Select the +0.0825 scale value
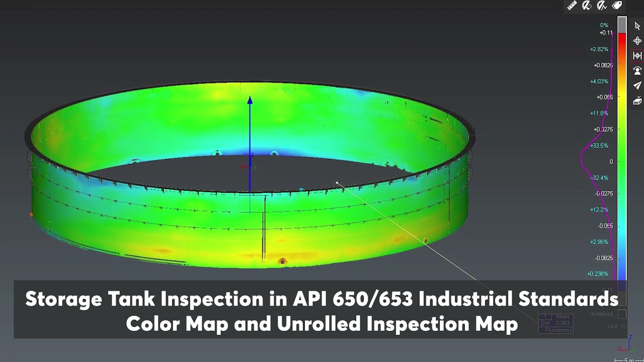Viewport: 644px width, 362px height. (603, 65)
